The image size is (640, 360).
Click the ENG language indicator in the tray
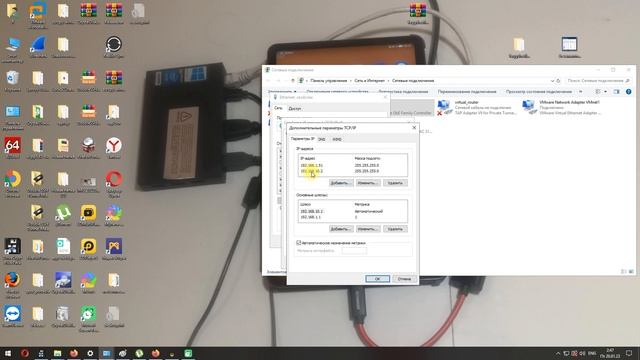click(592, 353)
